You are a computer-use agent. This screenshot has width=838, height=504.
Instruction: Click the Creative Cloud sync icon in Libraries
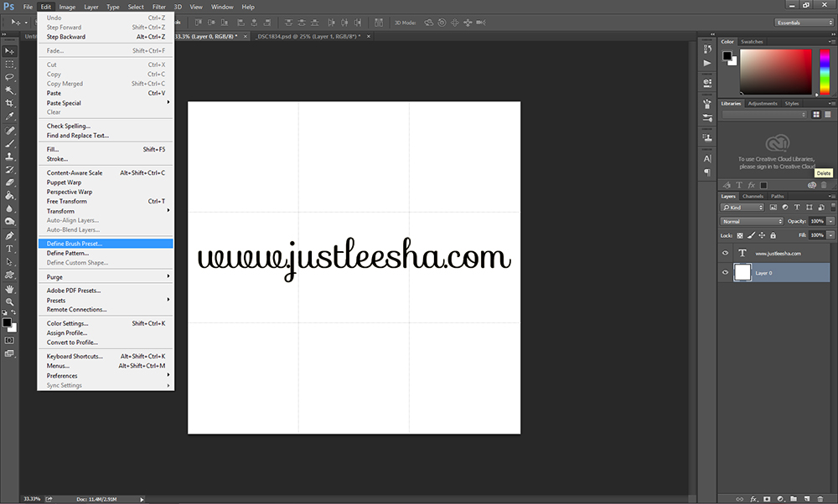coord(812,185)
